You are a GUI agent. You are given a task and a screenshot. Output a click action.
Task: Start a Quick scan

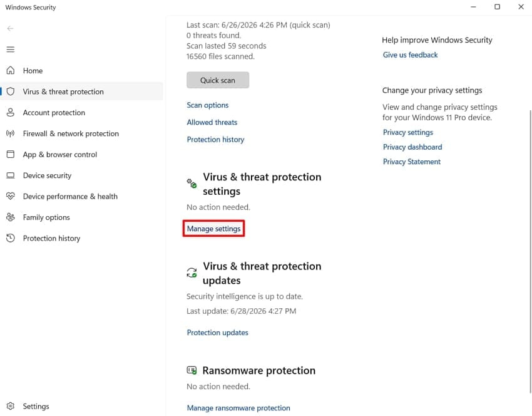tap(217, 80)
